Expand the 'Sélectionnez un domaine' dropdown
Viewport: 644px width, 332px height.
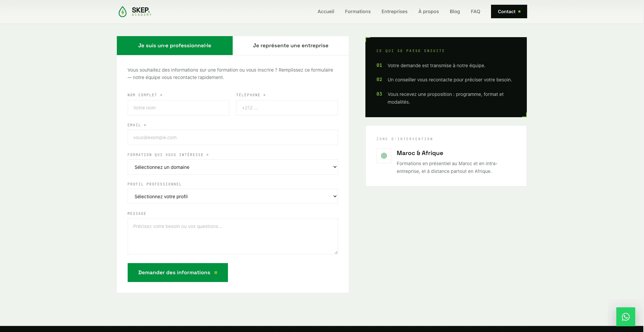[233, 167]
